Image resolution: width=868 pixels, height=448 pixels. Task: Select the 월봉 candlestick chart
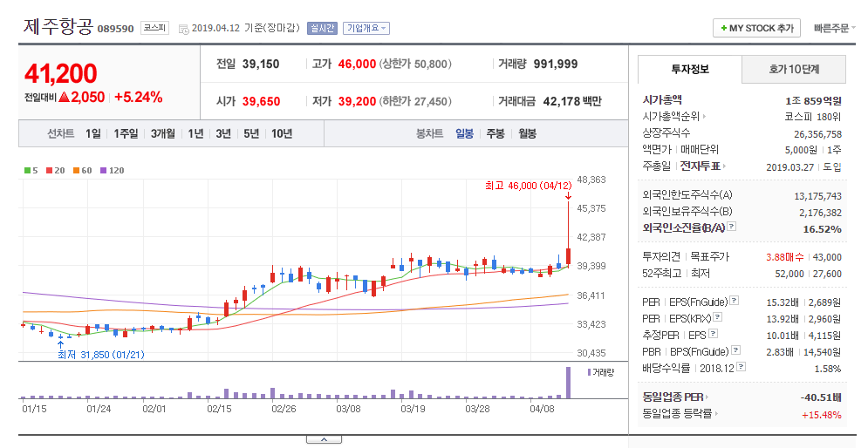click(x=527, y=134)
